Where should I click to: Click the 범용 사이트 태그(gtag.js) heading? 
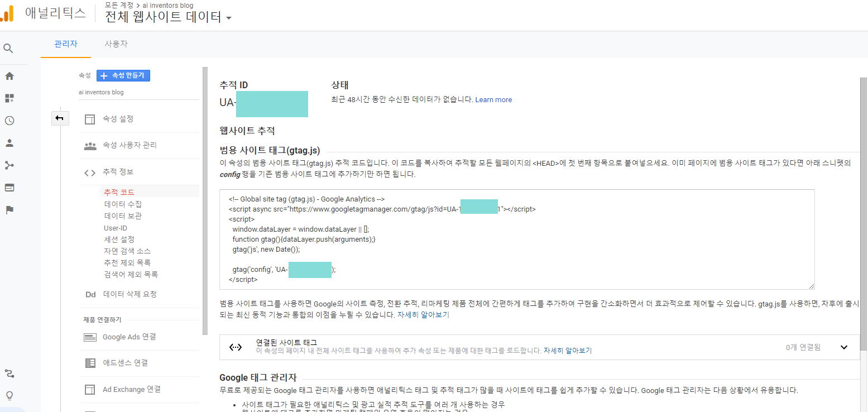(x=270, y=150)
